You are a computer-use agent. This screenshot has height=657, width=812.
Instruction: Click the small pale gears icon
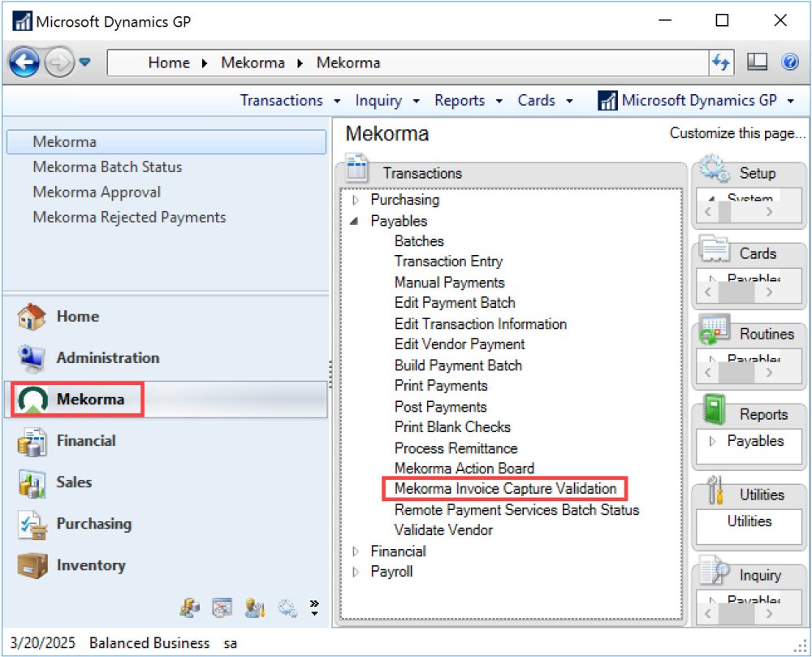click(287, 607)
